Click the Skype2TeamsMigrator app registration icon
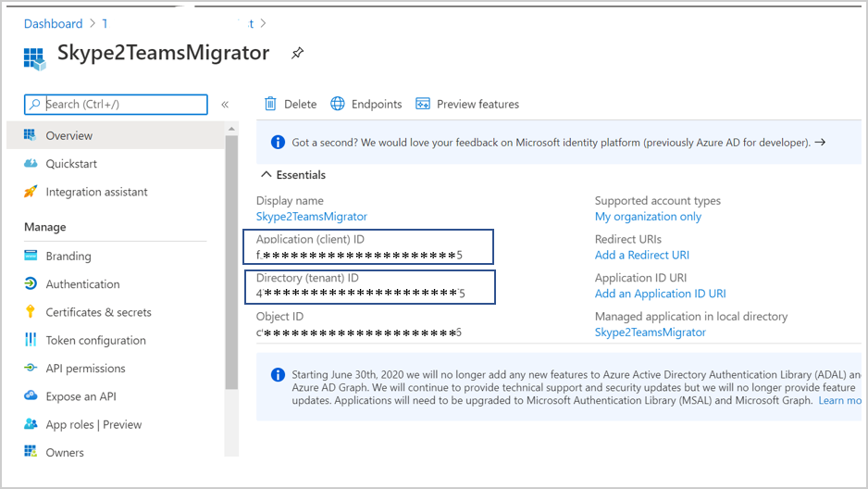This screenshot has height=489, width=868. coord(34,58)
